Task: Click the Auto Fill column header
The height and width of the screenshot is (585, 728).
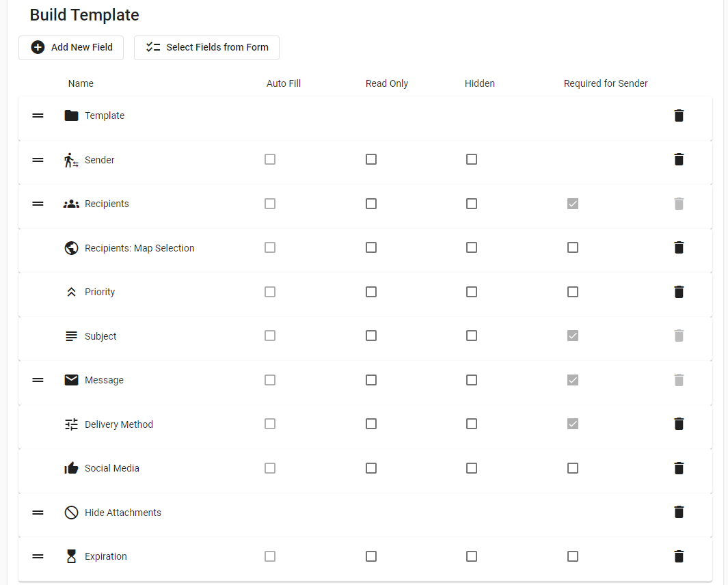Action: point(283,83)
